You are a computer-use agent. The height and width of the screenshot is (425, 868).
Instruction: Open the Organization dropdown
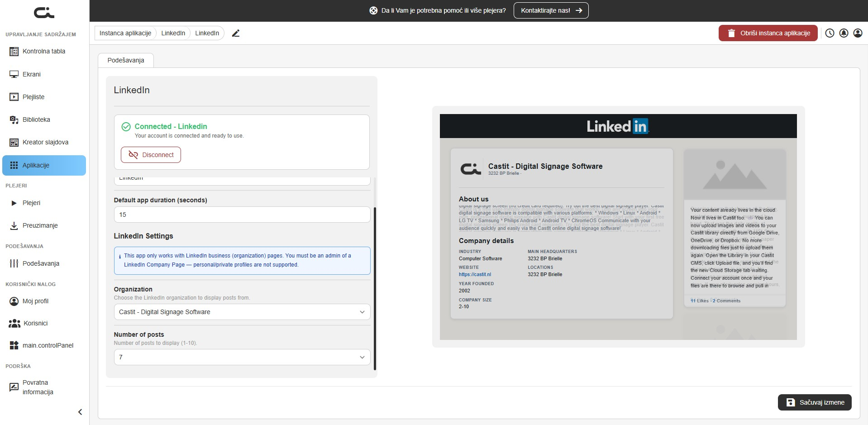coord(242,312)
